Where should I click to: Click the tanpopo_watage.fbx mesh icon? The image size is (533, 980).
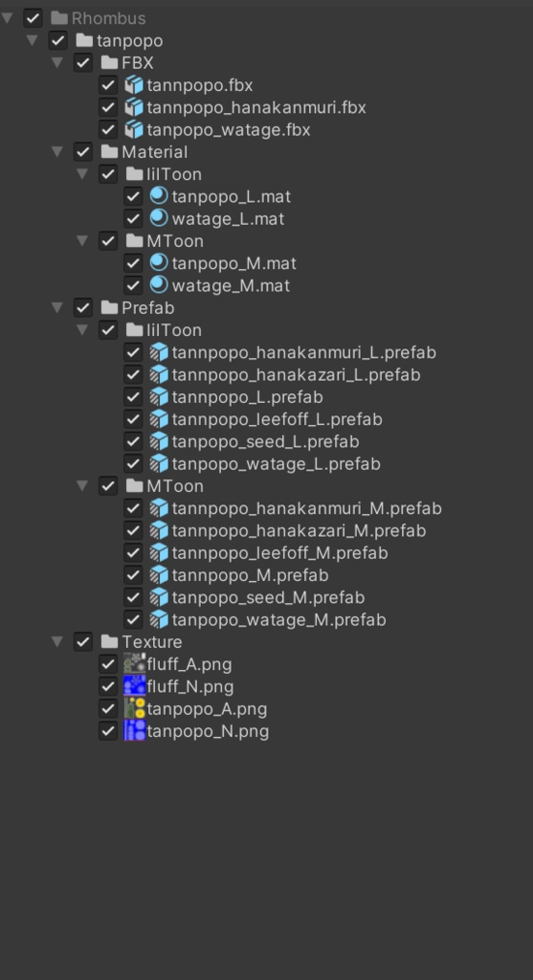pyautogui.click(x=134, y=129)
